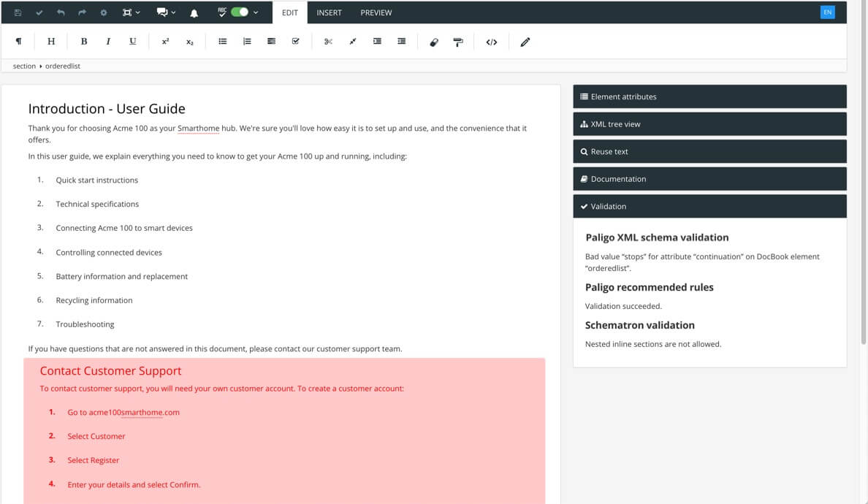The image size is (868, 504).
Task: Select the superscript tool
Action: pyautogui.click(x=164, y=42)
